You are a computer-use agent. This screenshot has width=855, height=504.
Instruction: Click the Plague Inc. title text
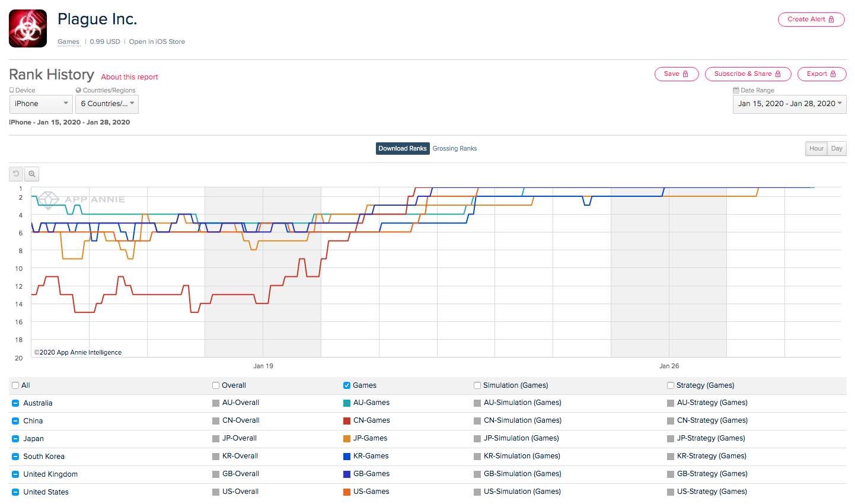tap(97, 20)
